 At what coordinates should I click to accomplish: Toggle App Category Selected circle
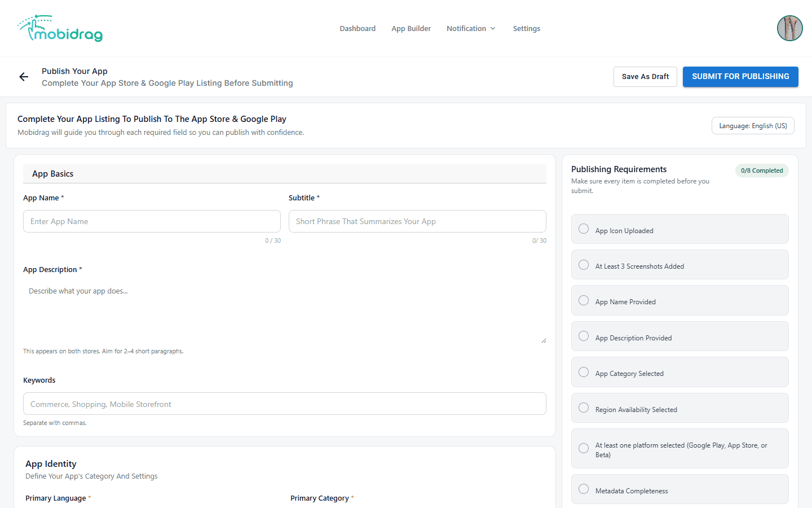(584, 372)
